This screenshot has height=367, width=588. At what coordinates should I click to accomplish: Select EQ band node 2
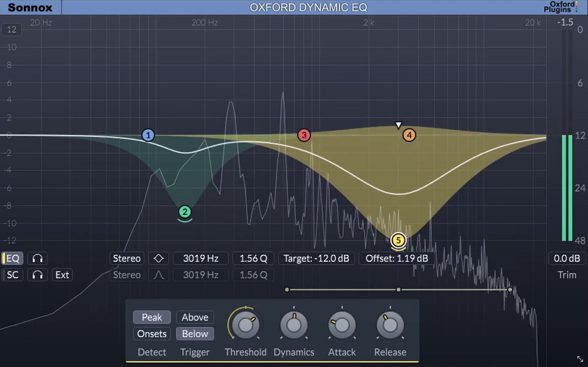185,212
